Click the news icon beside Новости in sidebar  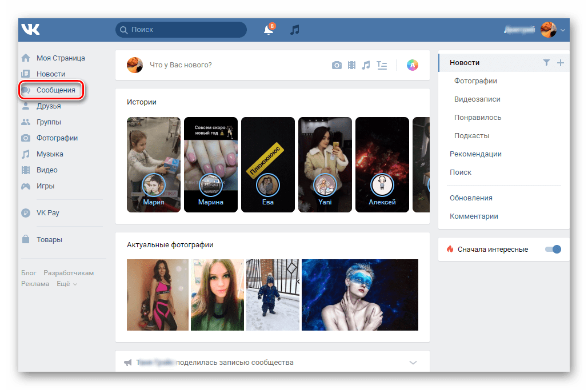[x=26, y=74]
